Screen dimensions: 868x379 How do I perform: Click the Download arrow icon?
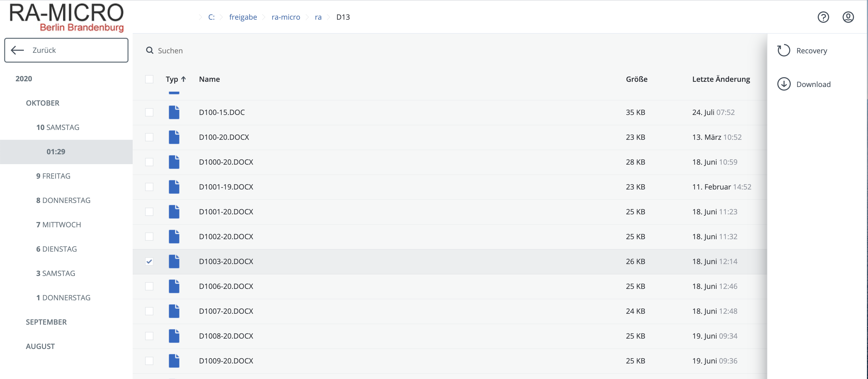coord(784,84)
